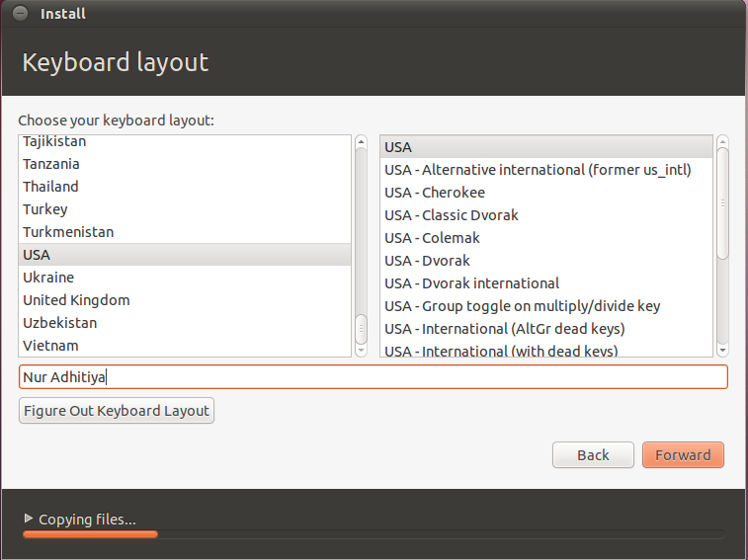Select USA - Dvorak international variant

[546, 283]
